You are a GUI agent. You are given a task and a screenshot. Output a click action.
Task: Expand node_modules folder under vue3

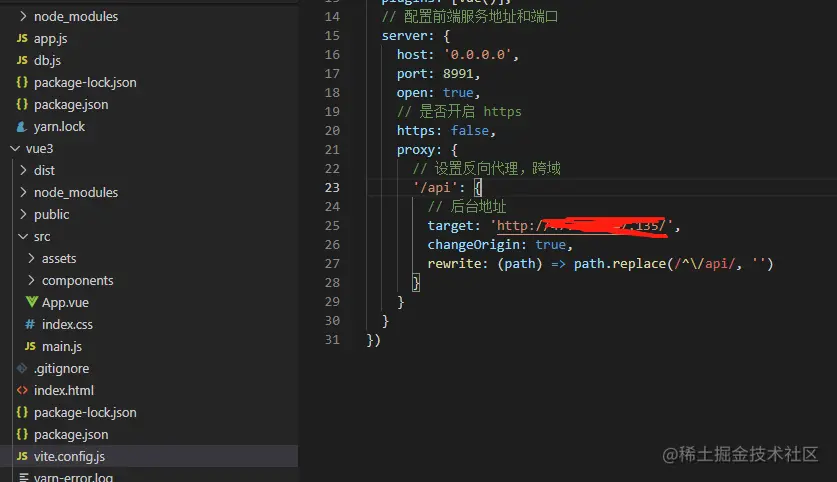click(23, 192)
